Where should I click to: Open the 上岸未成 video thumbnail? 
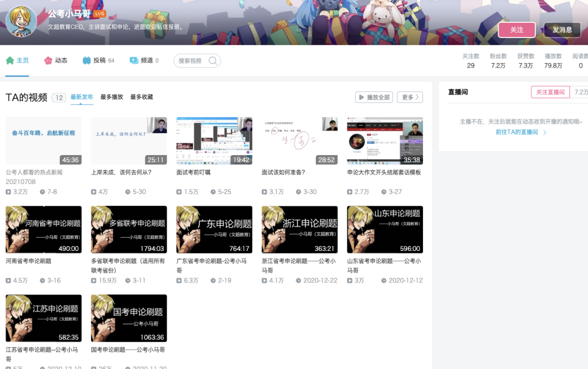point(129,140)
